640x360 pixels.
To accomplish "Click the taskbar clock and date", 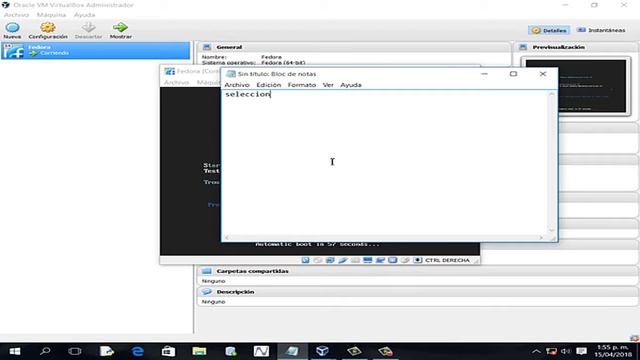I will (x=612, y=351).
